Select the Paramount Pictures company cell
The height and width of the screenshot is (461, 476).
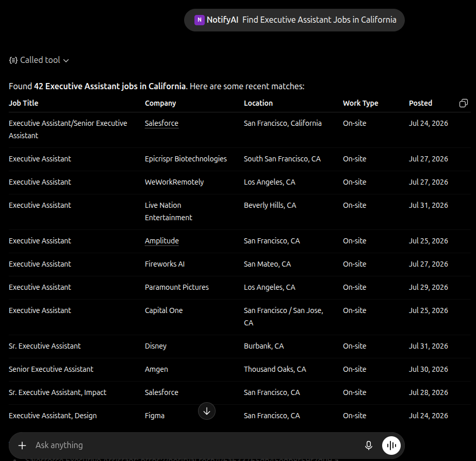(177, 287)
